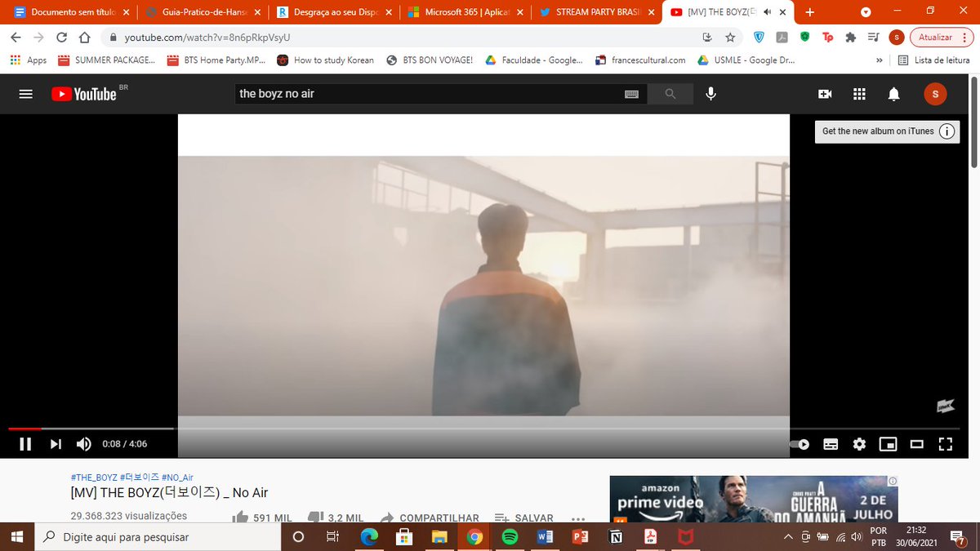Pause the video
The image size is (980, 551).
pos(25,444)
